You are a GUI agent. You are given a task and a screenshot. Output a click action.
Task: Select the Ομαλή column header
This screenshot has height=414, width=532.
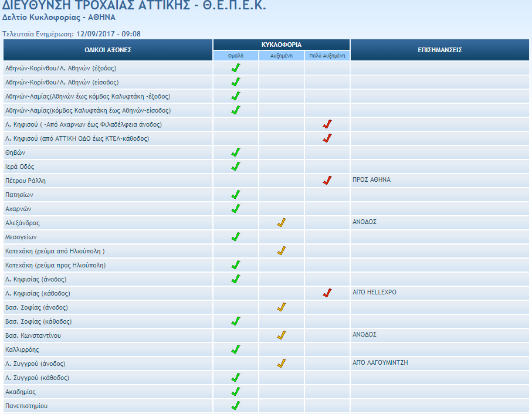(x=236, y=56)
